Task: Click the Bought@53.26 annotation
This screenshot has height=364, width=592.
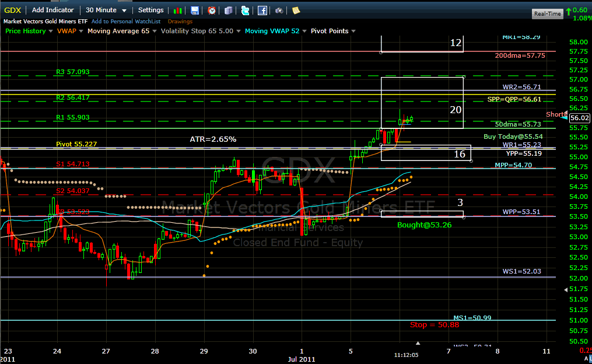Action: [425, 225]
